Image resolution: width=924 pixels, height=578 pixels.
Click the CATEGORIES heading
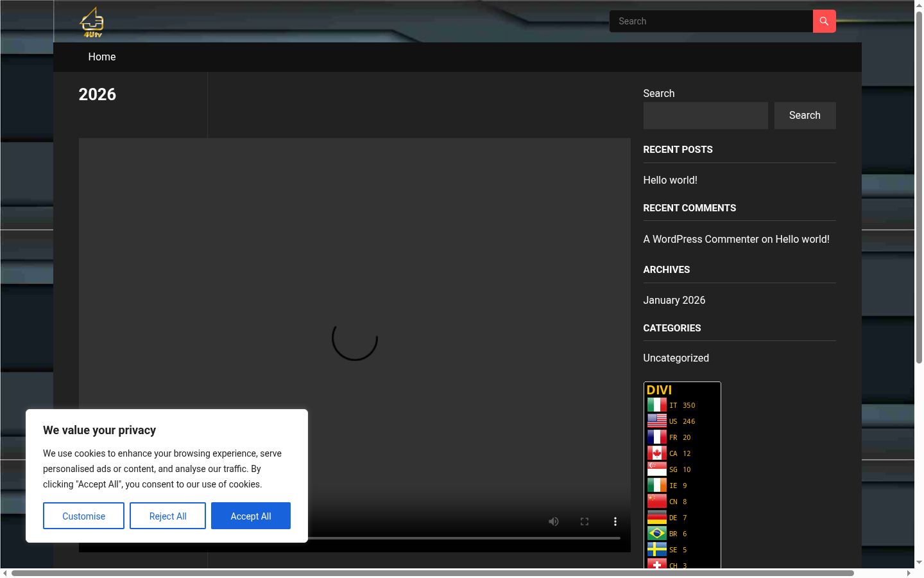(x=672, y=328)
